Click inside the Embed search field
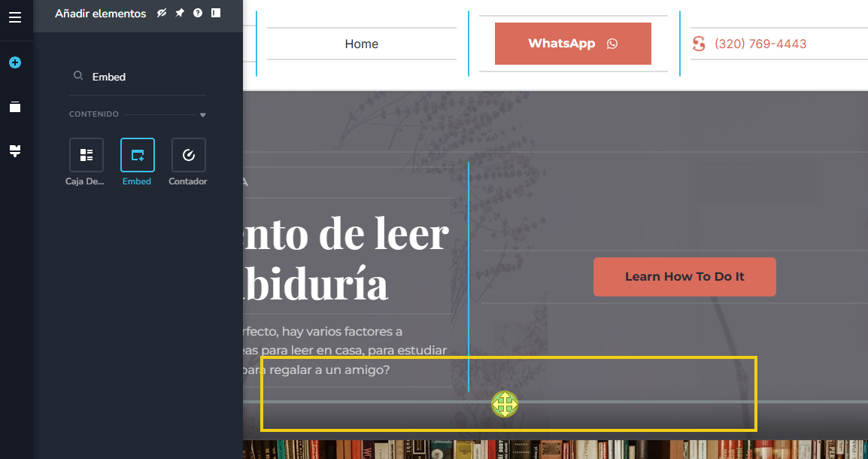 click(x=120, y=75)
